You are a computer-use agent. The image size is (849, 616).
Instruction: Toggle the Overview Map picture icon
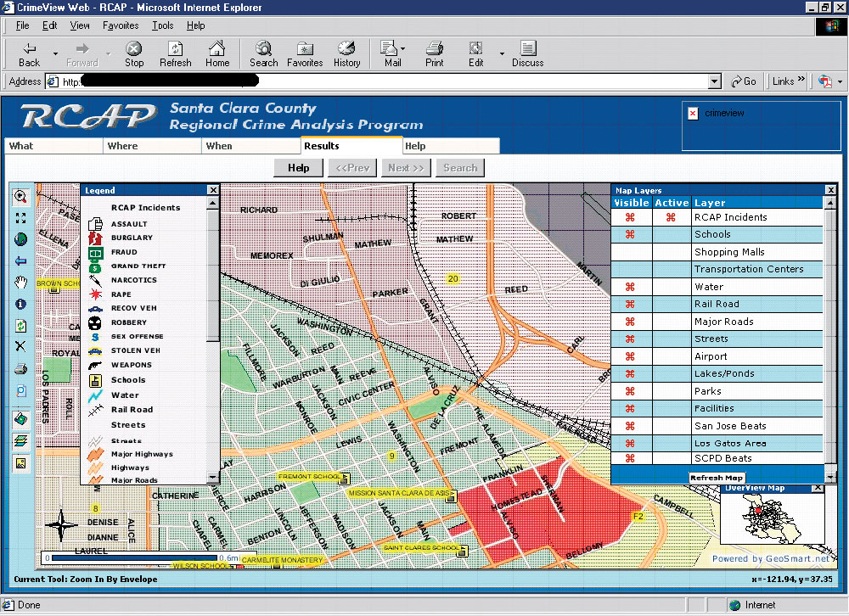20,463
